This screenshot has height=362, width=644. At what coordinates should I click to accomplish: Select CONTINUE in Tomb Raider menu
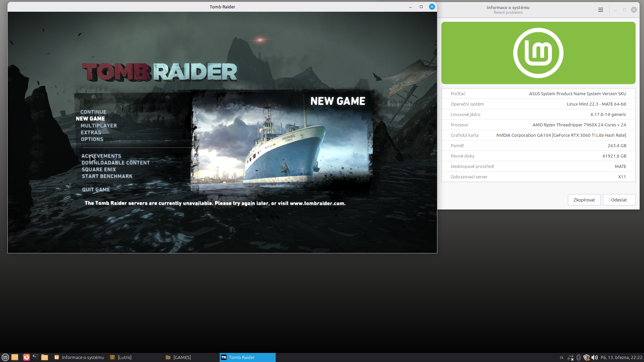pos(93,112)
